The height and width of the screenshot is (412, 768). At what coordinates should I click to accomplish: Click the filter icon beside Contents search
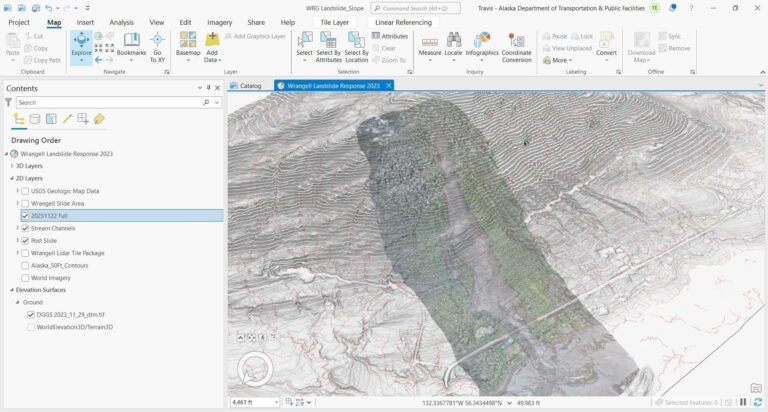8,102
